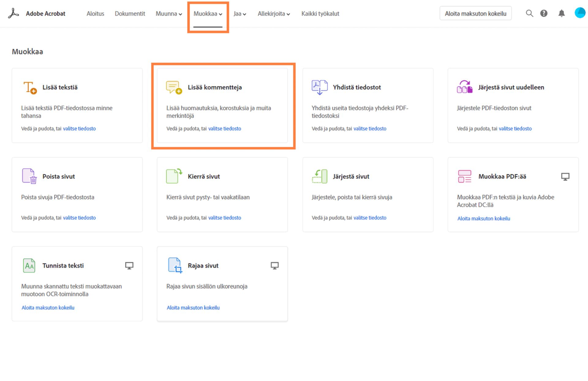Image resolution: width=588 pixels, height=381 pixels.
Task: Expand the Jaa dropdown menu
Action: [x=240, y=14]
